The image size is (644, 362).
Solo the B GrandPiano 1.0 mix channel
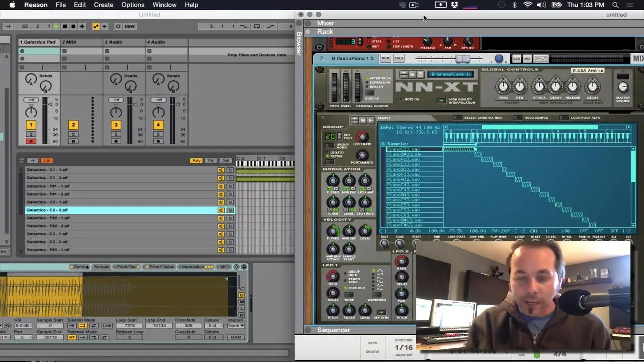coord(398,58)
